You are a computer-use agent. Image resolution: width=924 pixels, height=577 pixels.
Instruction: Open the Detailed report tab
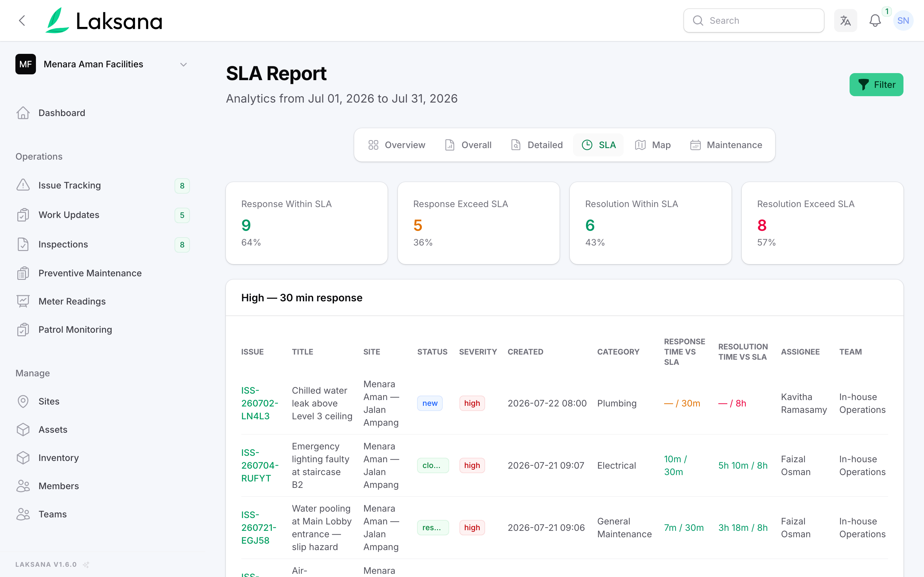[x=537, y=145]
